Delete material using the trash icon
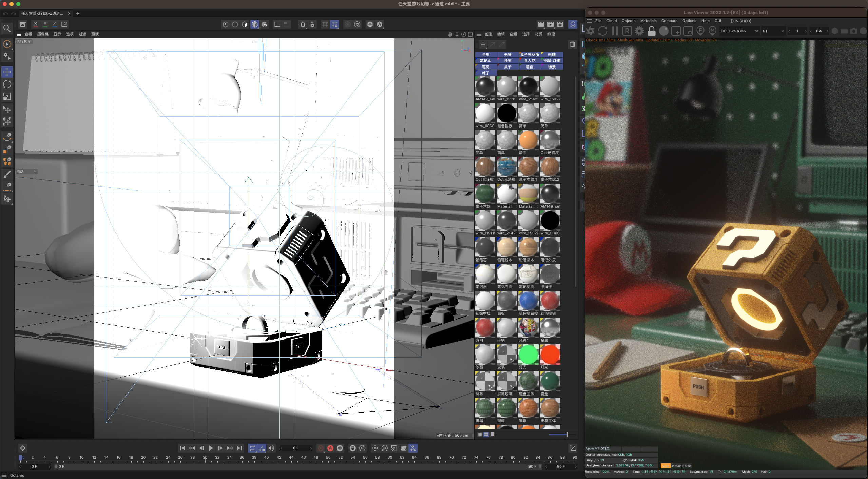Viewport: 868px width, 479px height. pos(572,44)
